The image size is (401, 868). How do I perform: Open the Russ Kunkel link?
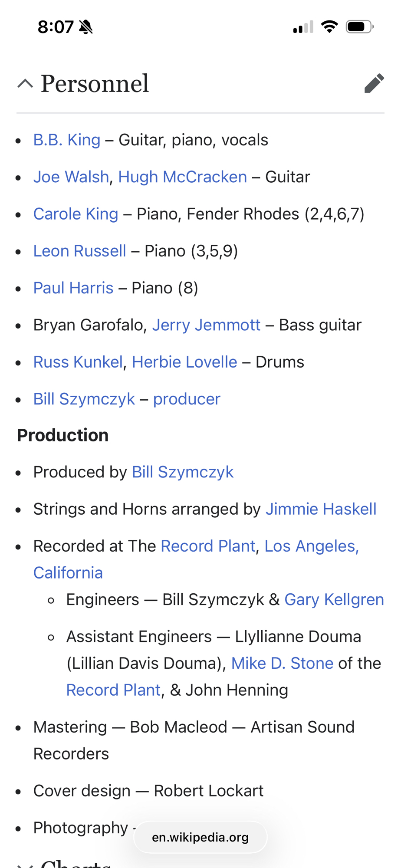point(78,362)
